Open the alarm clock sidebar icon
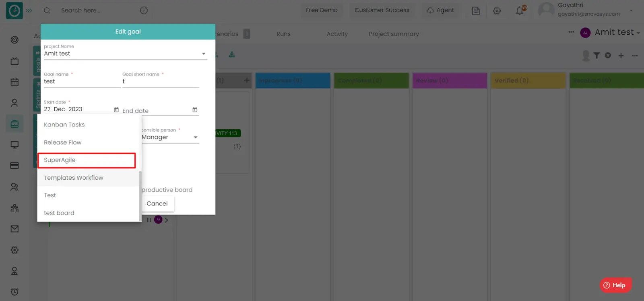 pyautogui.click(x=14, y=292)
